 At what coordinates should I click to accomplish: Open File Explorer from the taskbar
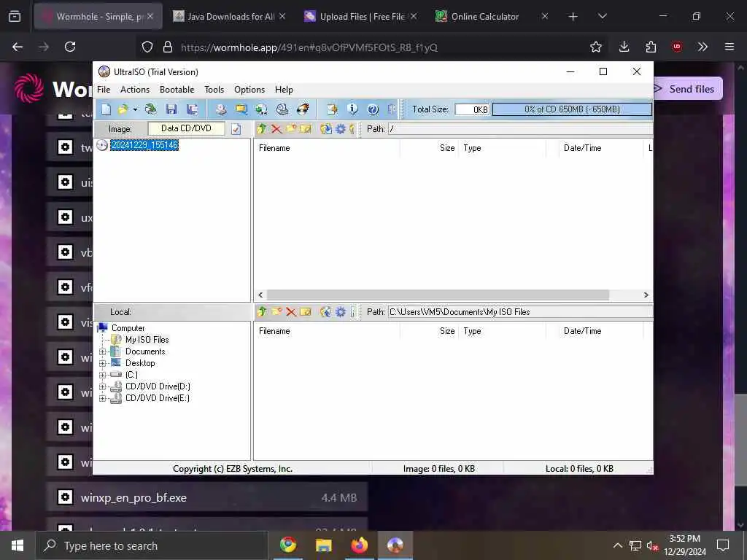pos(323,545)
